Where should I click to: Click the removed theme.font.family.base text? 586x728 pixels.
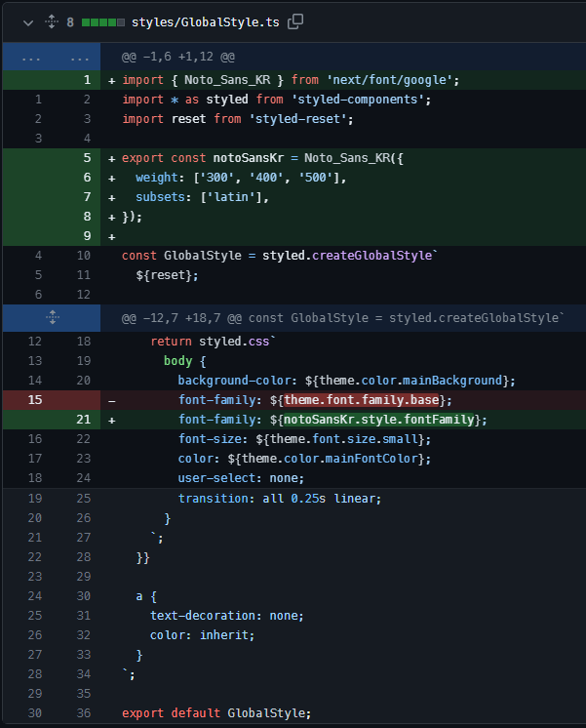click(362, 400)
